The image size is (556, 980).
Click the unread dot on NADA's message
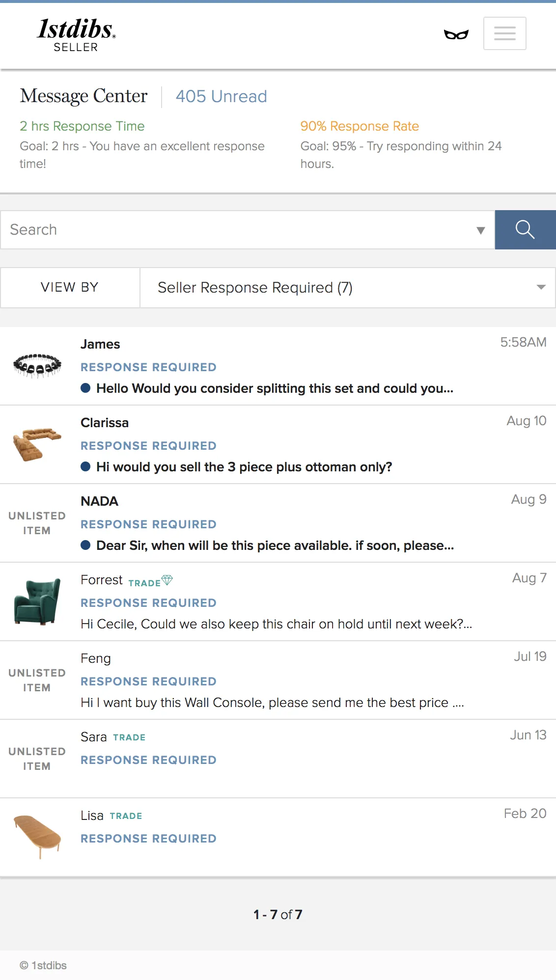click(x=85, y=545)
